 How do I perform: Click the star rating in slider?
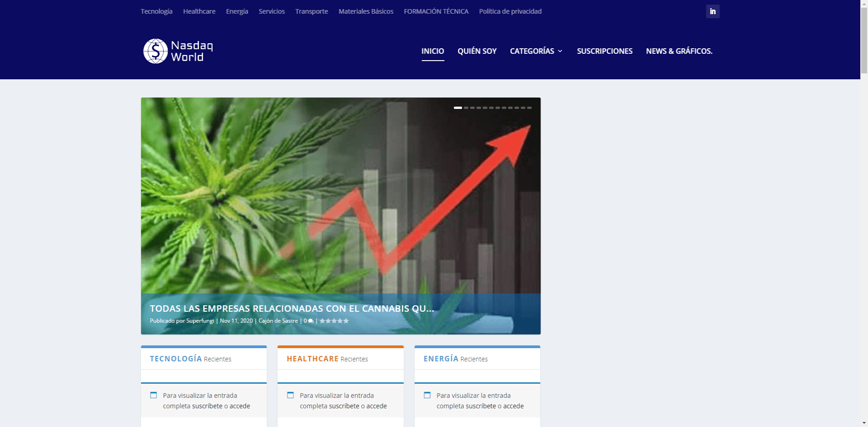click(x=334, y=321)
